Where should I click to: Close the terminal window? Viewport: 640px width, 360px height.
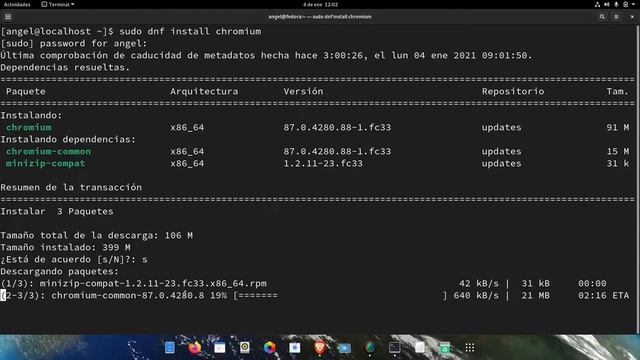(x=632, y=17)
